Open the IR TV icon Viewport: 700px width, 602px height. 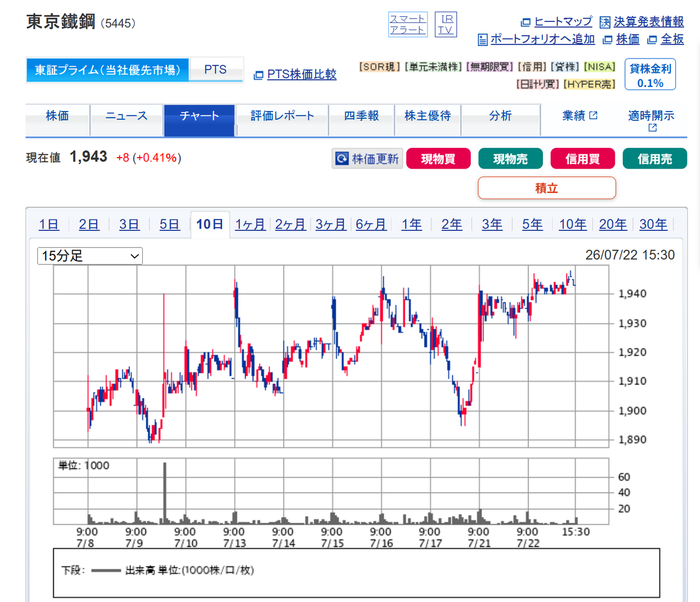pyautogui.click(x=446, y=25)
